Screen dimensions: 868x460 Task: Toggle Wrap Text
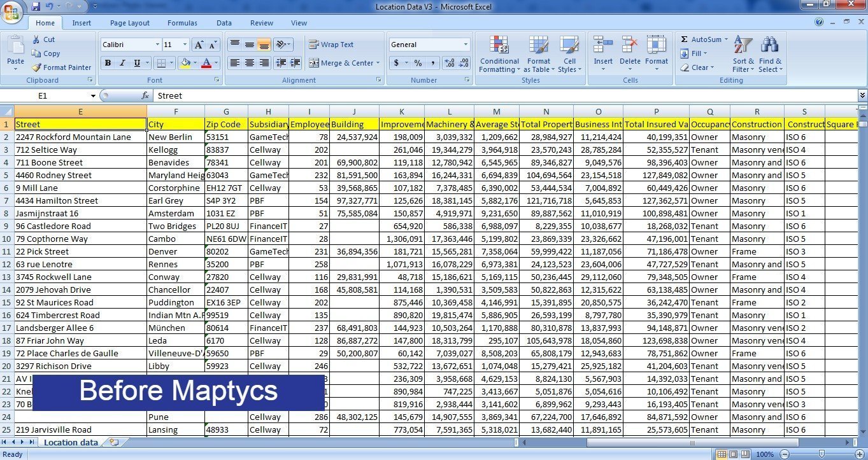pyautogui.click(x=331, y=45)
